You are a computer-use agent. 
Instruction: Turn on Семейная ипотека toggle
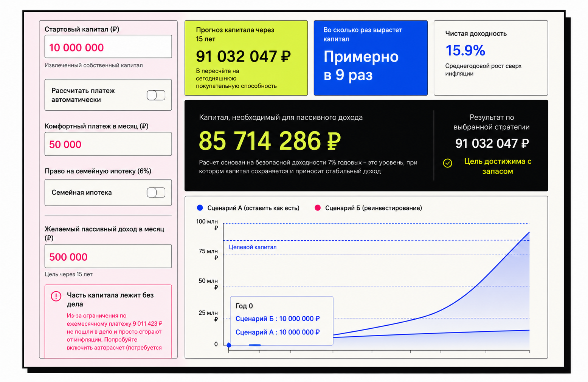click(156, 192)
